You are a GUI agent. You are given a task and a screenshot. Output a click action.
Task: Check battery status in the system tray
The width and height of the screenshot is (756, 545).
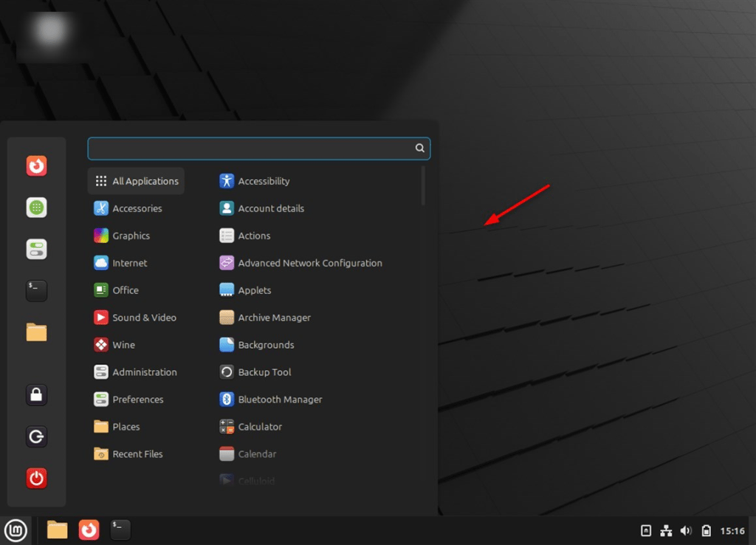[705, 530]
